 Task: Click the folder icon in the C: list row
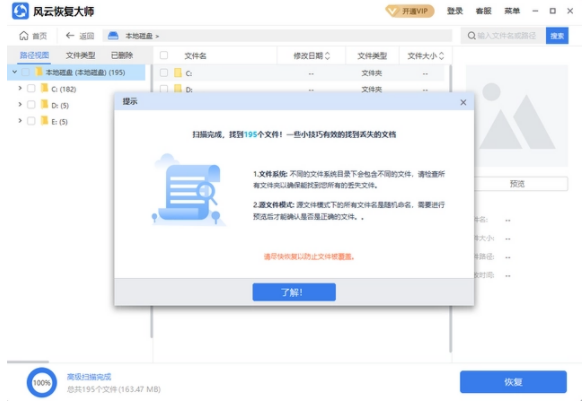coord(178,73)
